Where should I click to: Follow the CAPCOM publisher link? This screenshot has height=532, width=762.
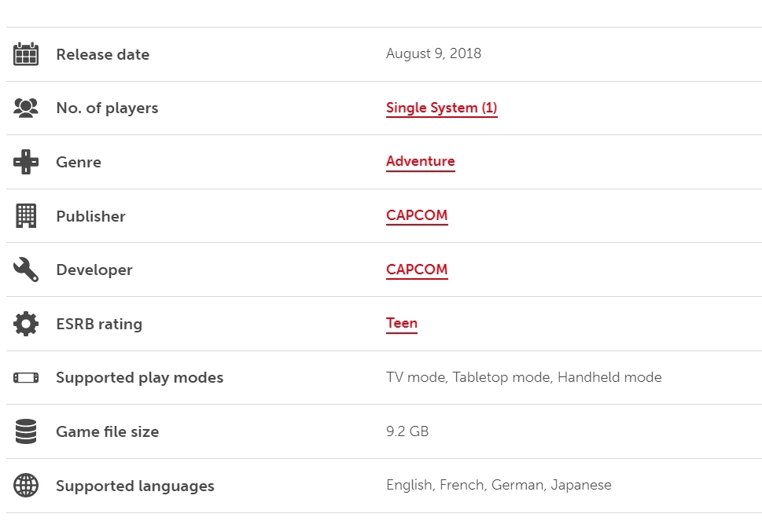(417, 215)
